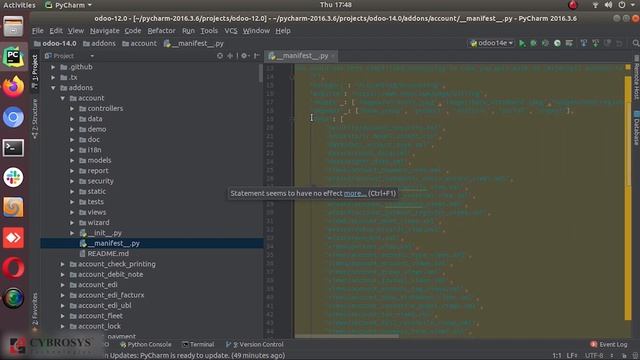Open Terminal tool window button
This screenshot has width=640, height=360.
[198, 344]
